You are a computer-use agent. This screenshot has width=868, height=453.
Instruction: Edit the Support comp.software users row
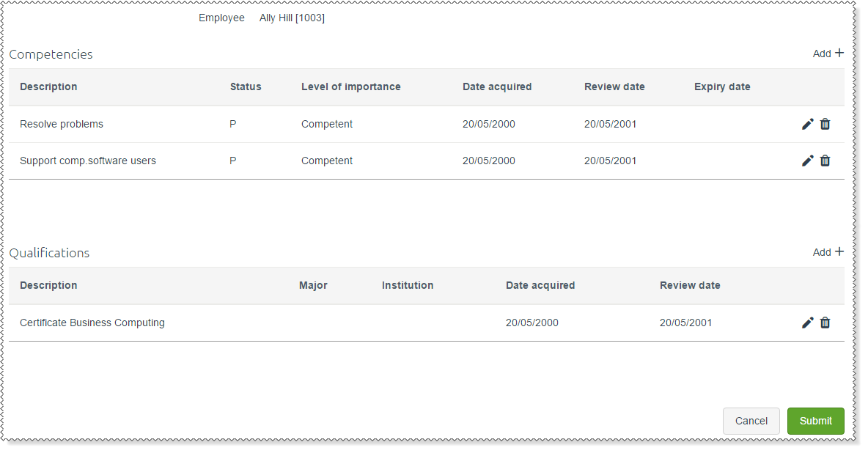point(807,161)
